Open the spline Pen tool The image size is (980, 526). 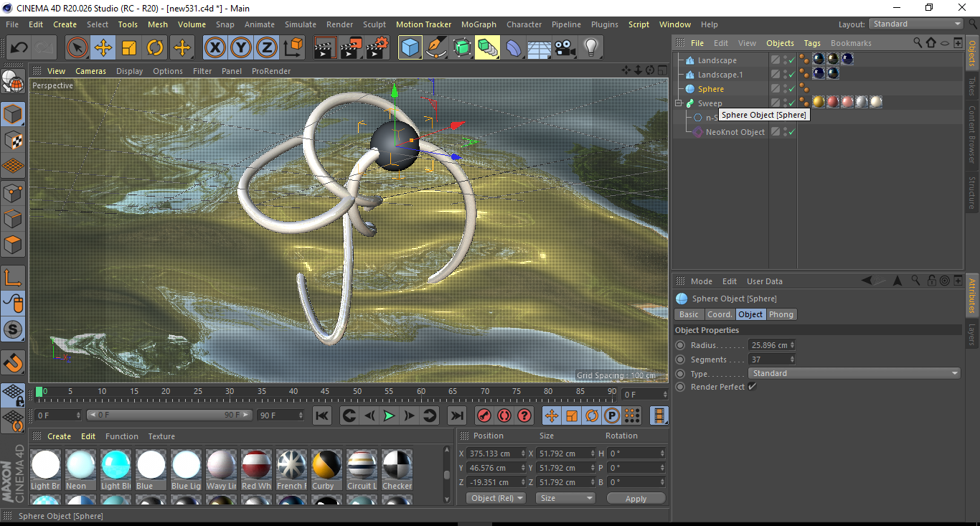click(436, 48)
